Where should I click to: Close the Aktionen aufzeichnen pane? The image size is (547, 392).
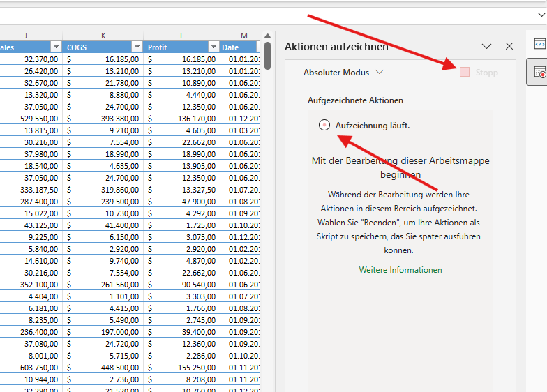(509, 46)
